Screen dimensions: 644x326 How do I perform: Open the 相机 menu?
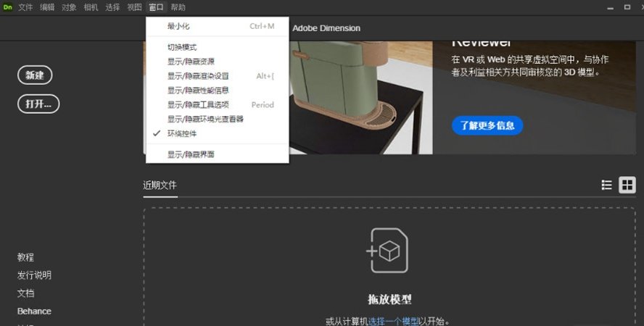point(91,7)
